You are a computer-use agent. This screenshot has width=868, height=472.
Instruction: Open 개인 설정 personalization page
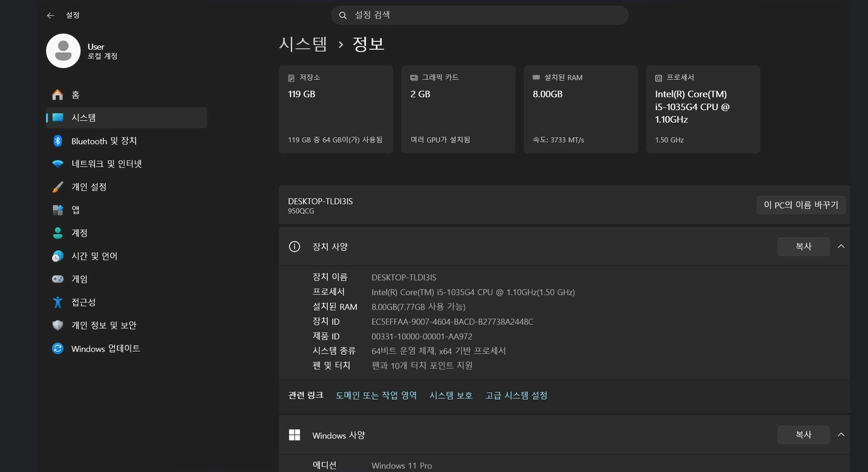(x=127, y=187)
